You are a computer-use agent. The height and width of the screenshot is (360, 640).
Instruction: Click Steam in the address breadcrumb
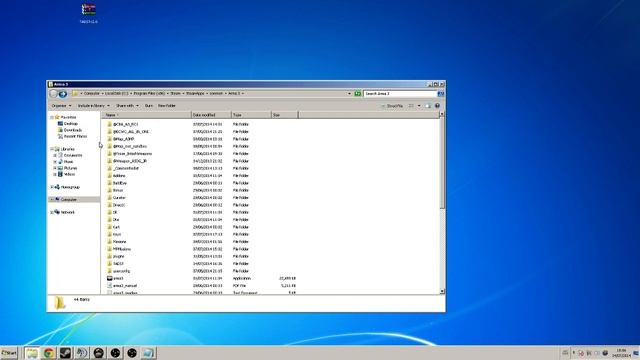click(175, 93)
